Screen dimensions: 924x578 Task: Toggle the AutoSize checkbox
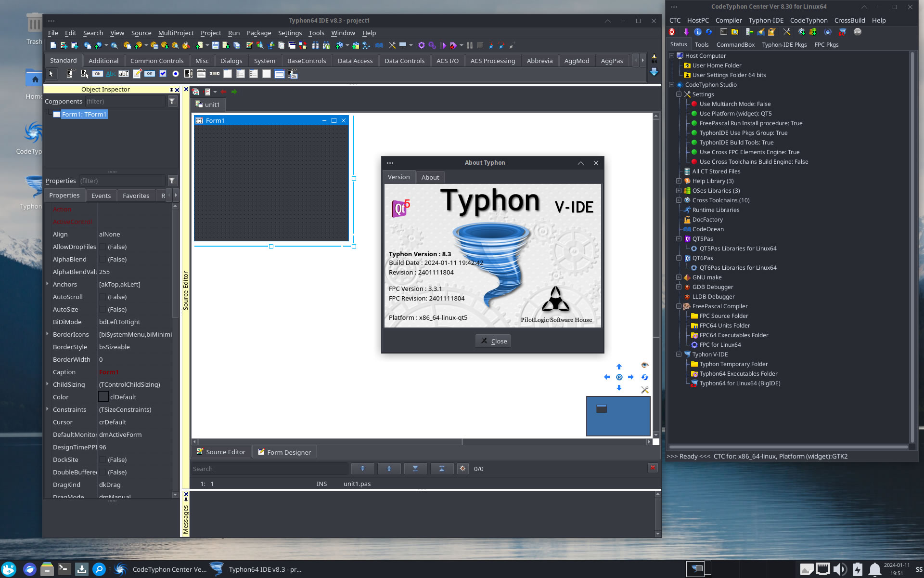tap(103, 309)
